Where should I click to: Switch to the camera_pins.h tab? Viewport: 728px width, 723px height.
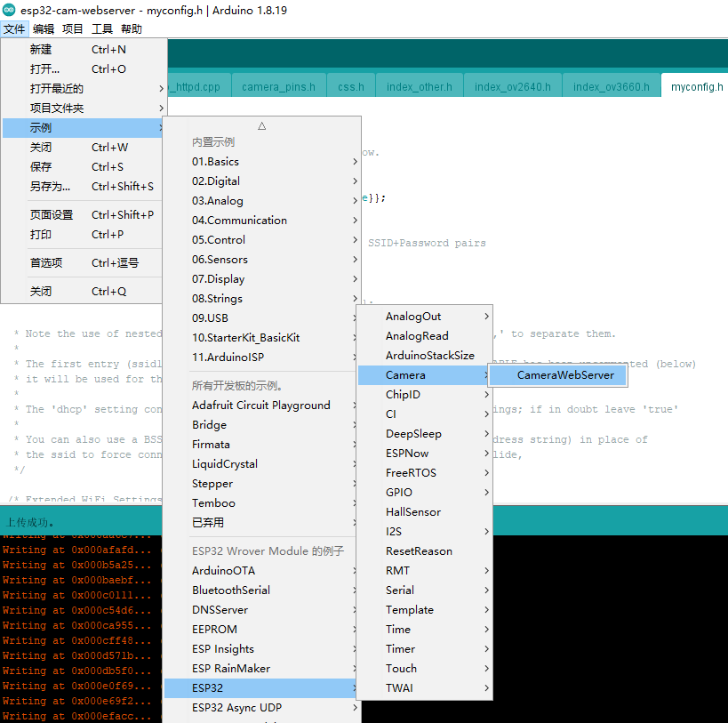pos(278,86)
